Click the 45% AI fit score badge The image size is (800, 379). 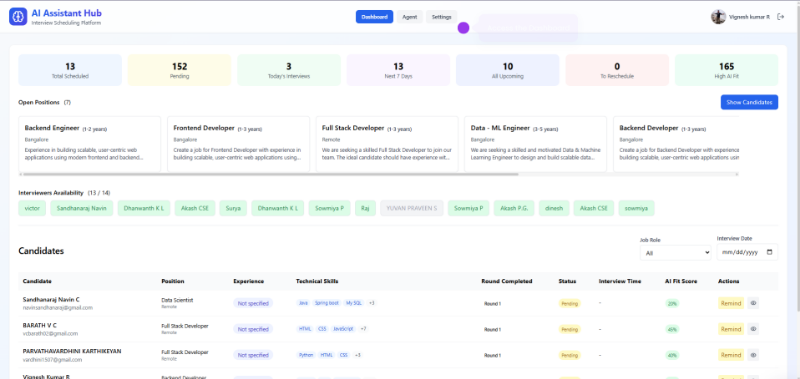tap(672, 330)
